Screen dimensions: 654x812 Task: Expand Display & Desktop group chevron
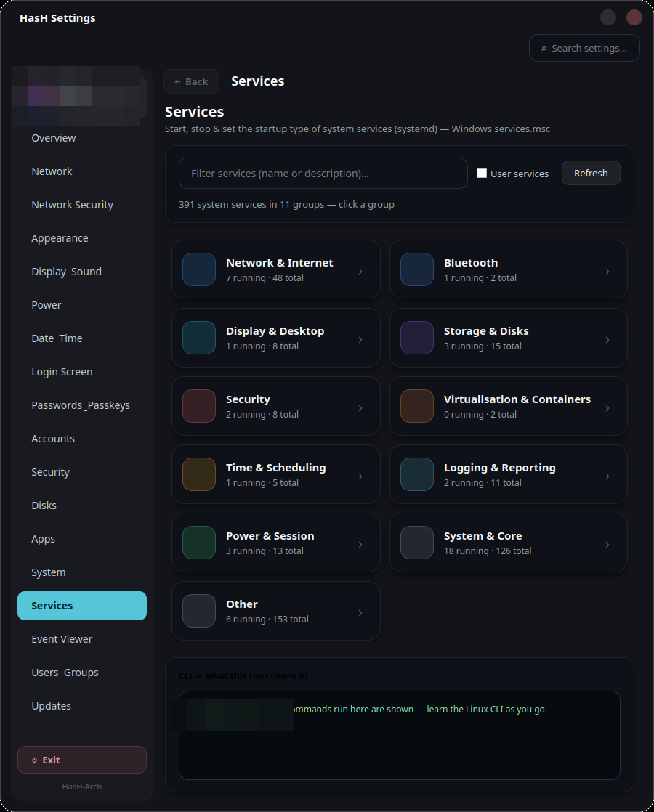(x=360, y=340)
